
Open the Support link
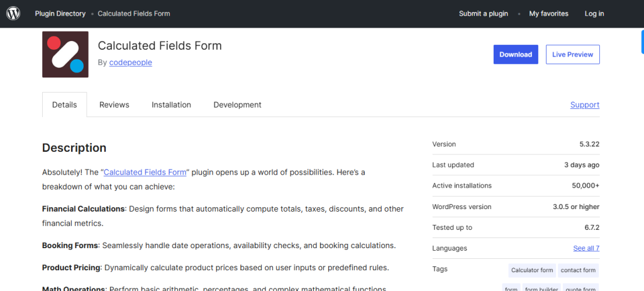coord(585,105)
